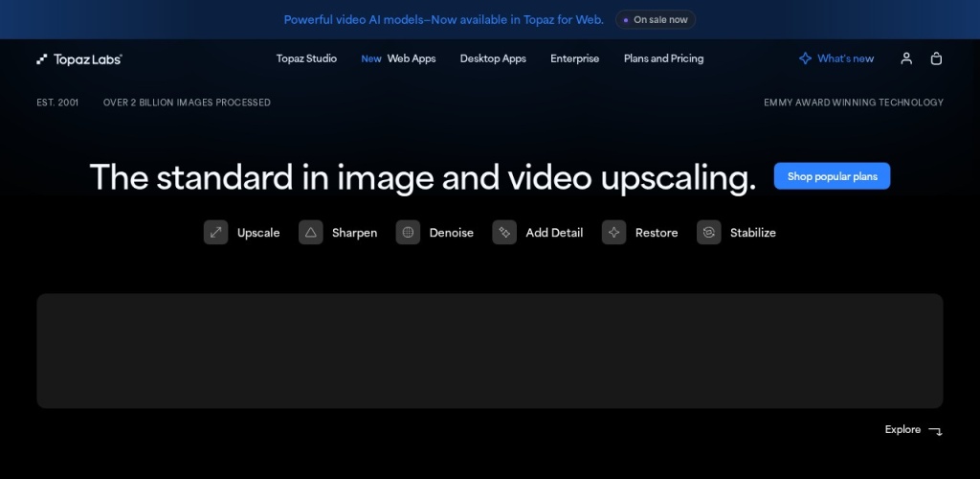Open the shopping bag cart icon
Screen dimensions: 980x479
(936, 58)
